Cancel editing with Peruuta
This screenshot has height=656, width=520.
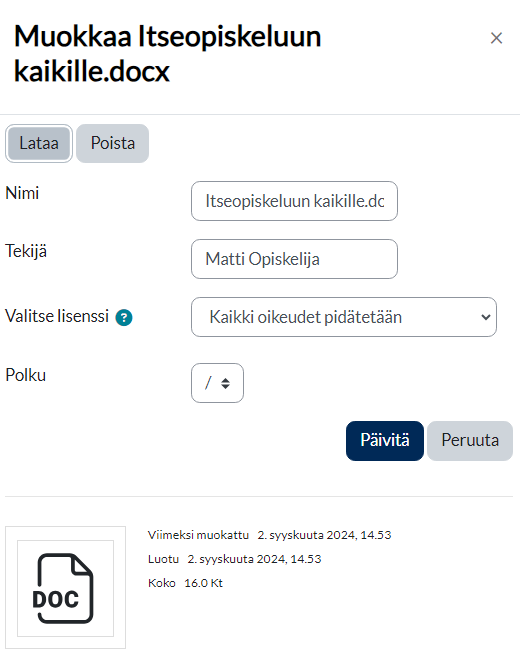click(470, 441)
